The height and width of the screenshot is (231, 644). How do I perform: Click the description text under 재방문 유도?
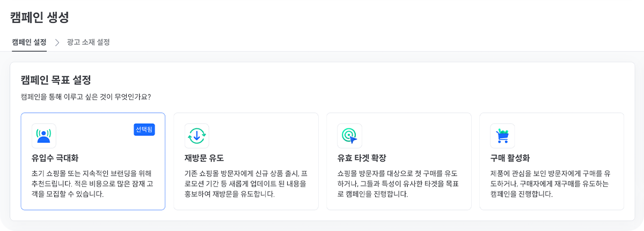tap(245, 183)
